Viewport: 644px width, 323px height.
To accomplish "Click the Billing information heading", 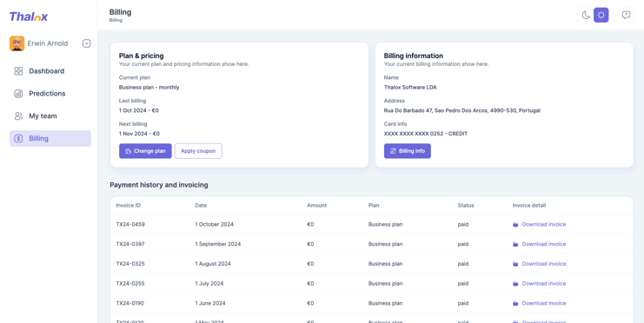I will coord(413,56).
